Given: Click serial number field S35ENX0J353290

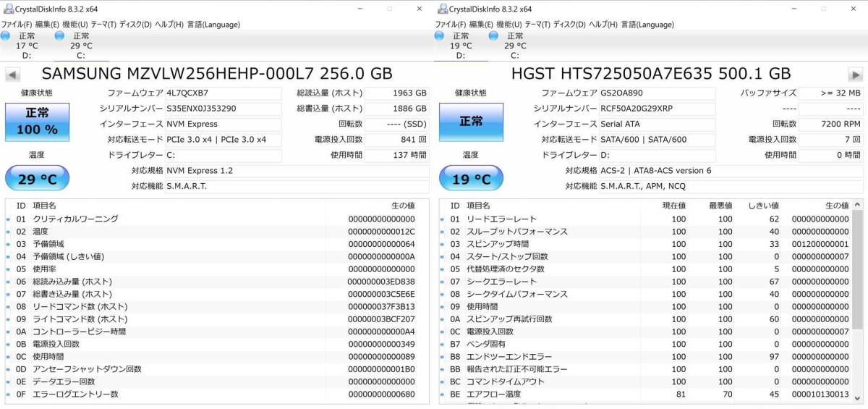Looking at the screenshot, I should pyautogui.click(x=223, y=109).
